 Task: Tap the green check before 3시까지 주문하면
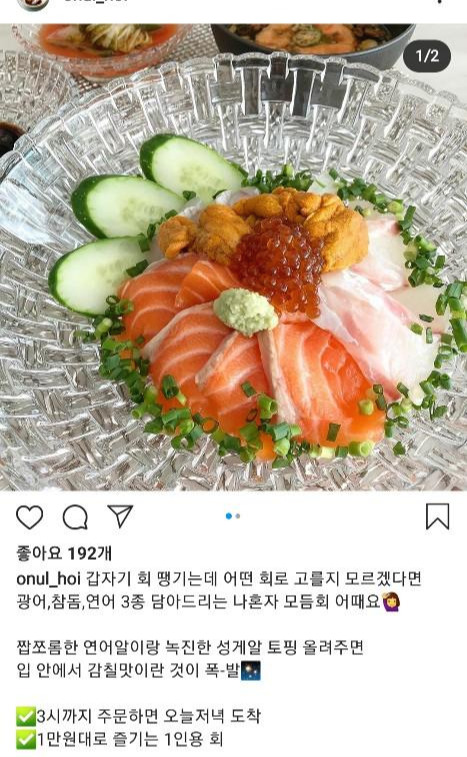pyautogui.click(x=26, y=716)
